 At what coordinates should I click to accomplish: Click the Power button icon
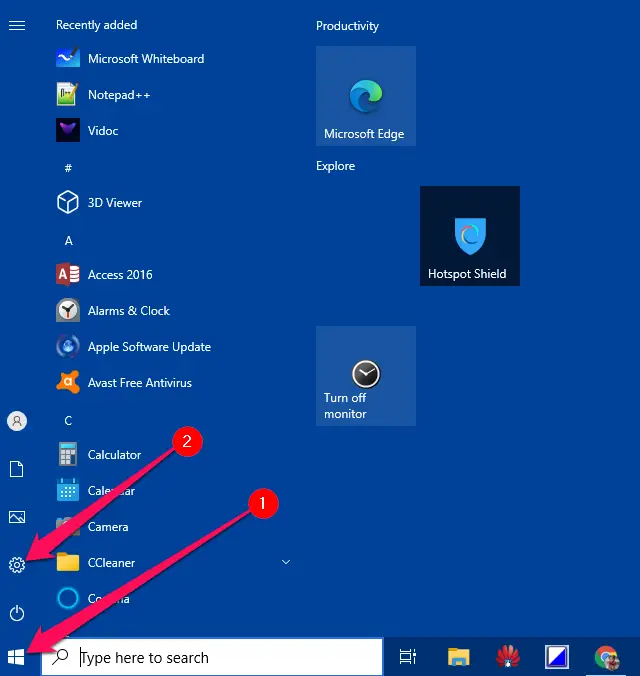(17, 613)
